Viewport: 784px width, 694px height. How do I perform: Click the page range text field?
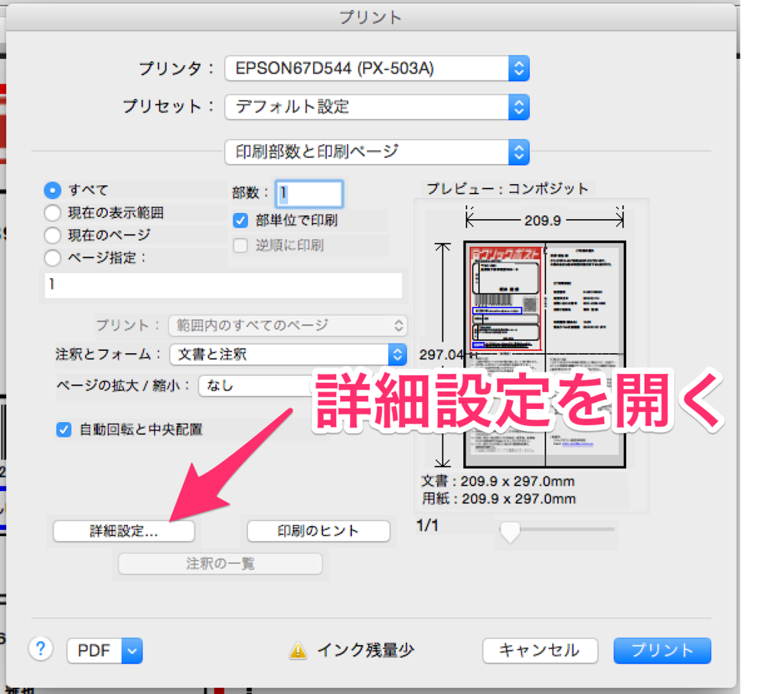[x=223, y=285]
